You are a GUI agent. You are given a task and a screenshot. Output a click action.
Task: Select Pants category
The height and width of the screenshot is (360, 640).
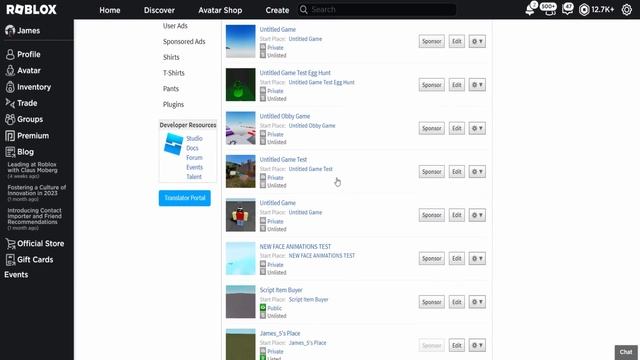[x=171, y=89]
